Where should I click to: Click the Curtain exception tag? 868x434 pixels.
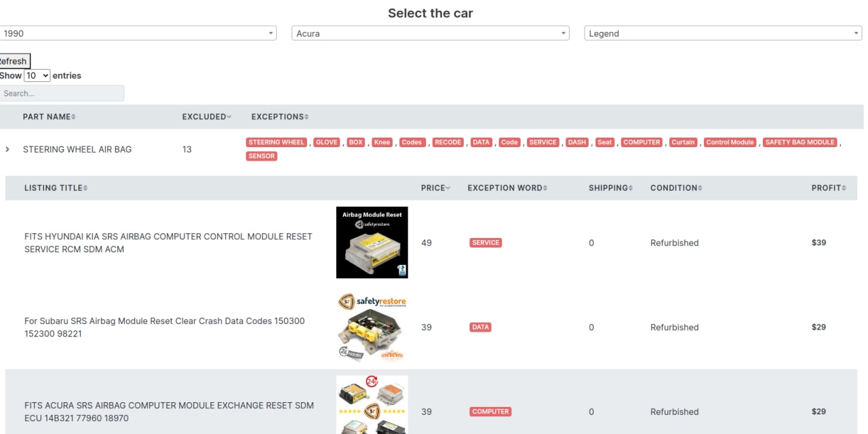[x=683, y=142]
